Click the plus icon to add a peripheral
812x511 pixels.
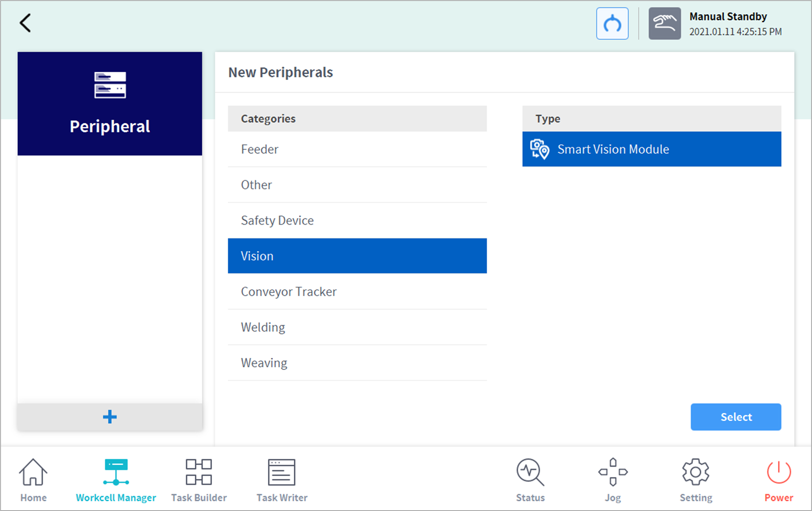coord(110,417)
